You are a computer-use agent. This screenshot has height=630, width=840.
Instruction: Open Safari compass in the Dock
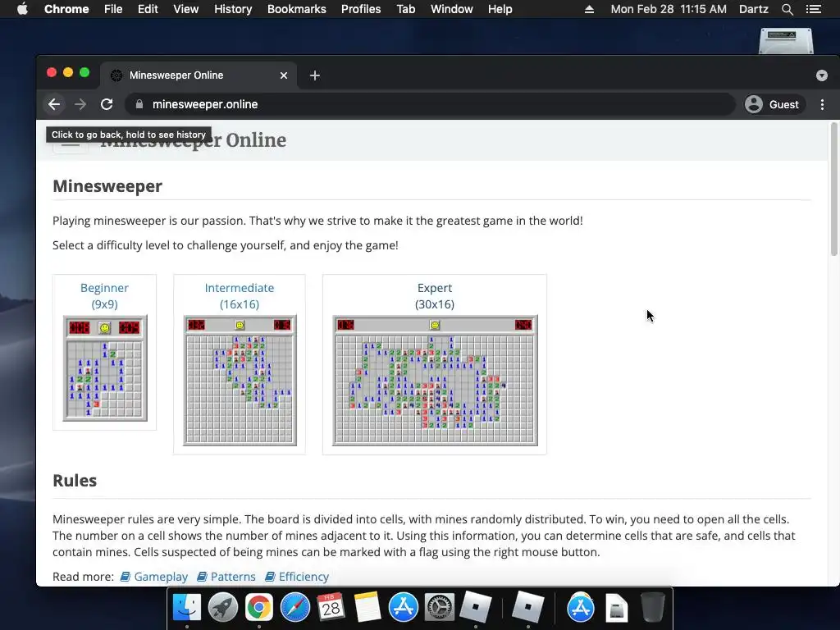[295, 608]
